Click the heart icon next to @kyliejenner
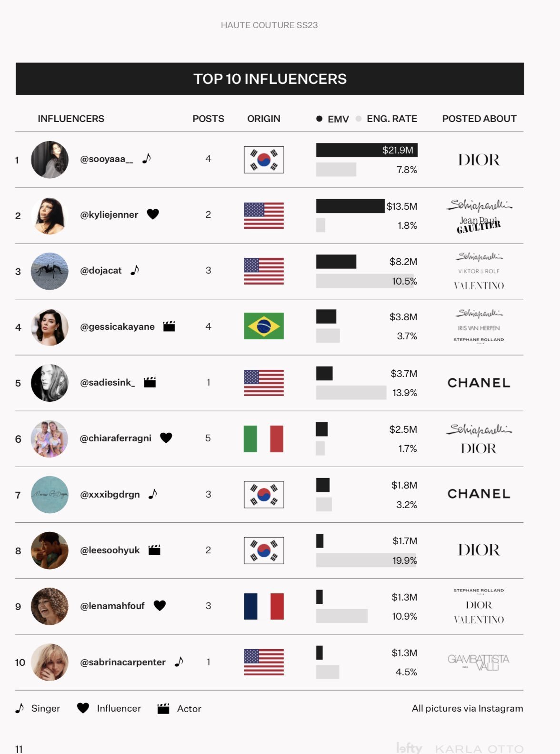The height and width of the screenshot is (754, 560). point(153,214)
